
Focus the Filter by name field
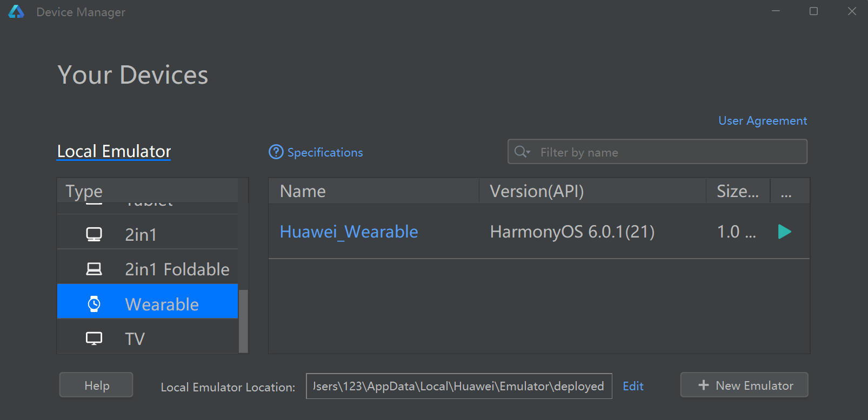pyautogui.click(x=658, y=152)
